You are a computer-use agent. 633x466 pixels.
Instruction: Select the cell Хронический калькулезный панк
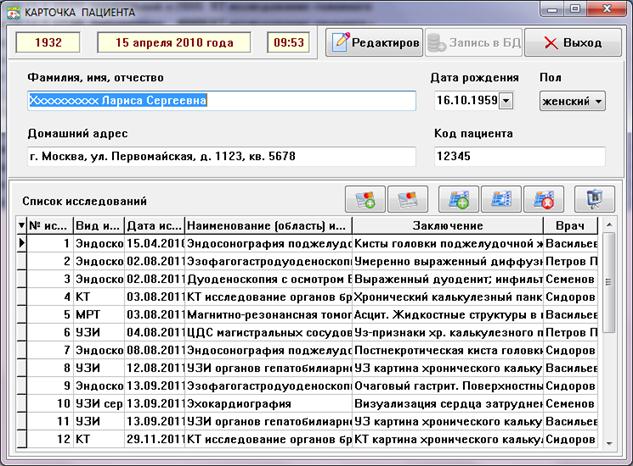pos(448,297)
